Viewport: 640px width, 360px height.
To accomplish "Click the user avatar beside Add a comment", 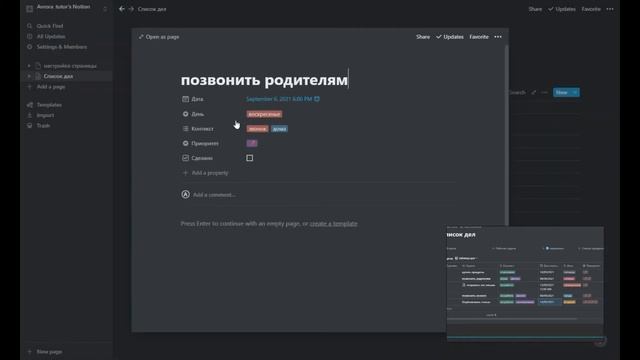I will pyautogui.click(x=185, y=194).
